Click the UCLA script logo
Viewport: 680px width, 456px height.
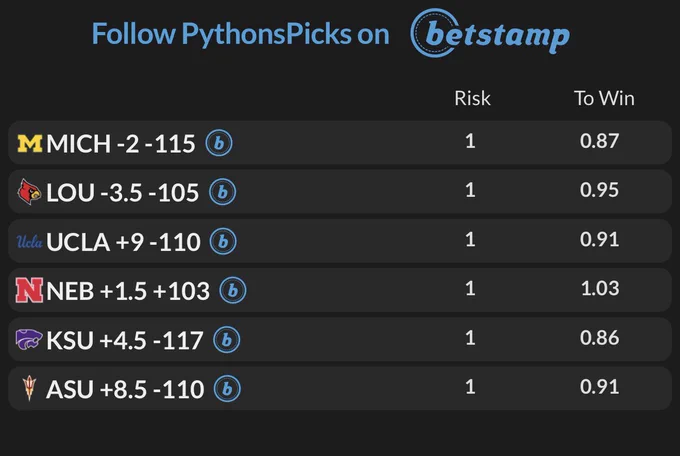[29, 242]
